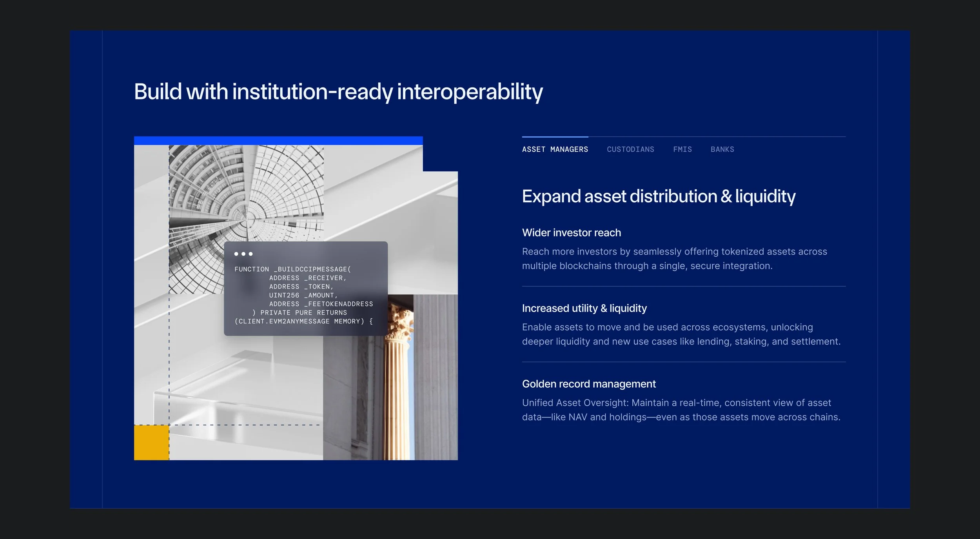Click the Increased utility & liquidity heading
The image size is (980, 539).
584,309
